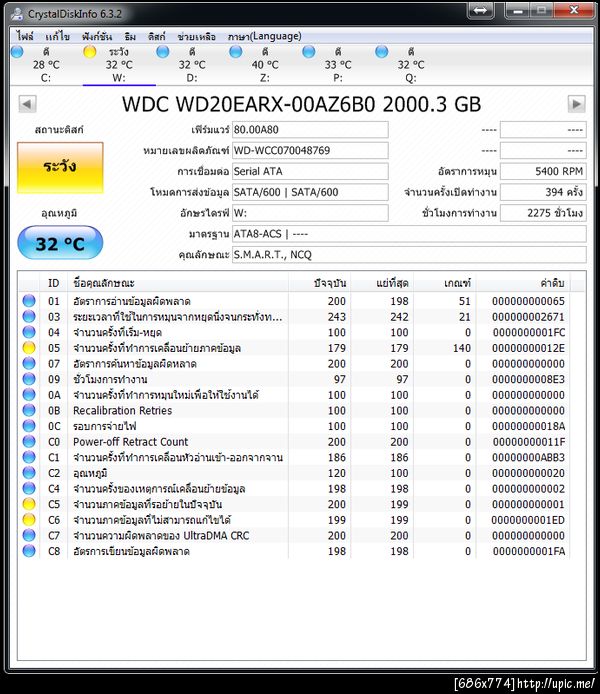Click blue status icon of attribute 04

pos(29,332)
